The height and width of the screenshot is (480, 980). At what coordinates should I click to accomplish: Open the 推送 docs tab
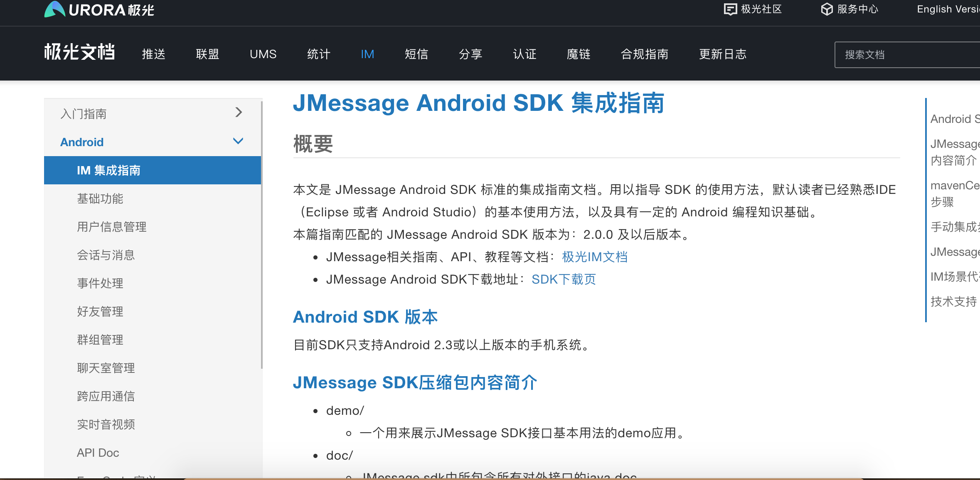point(154,54)
